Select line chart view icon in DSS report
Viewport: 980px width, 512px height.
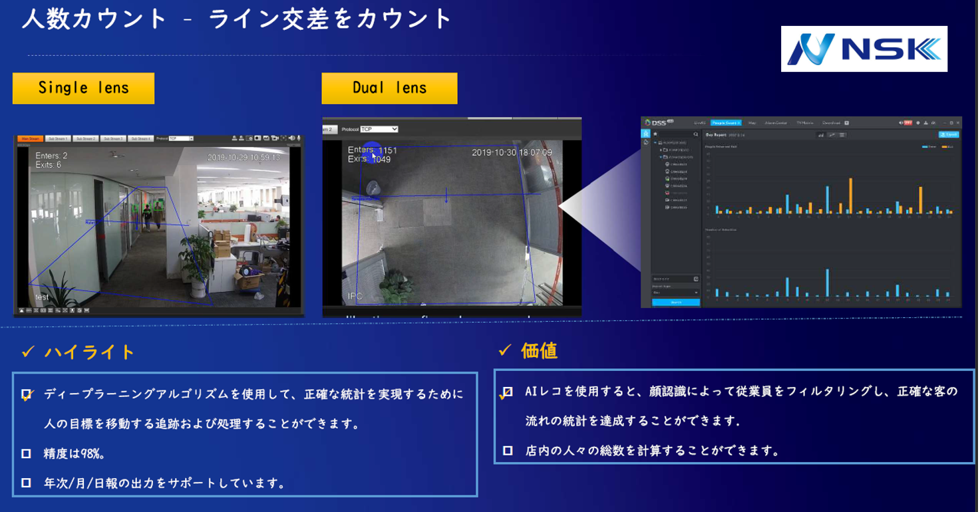832,135
